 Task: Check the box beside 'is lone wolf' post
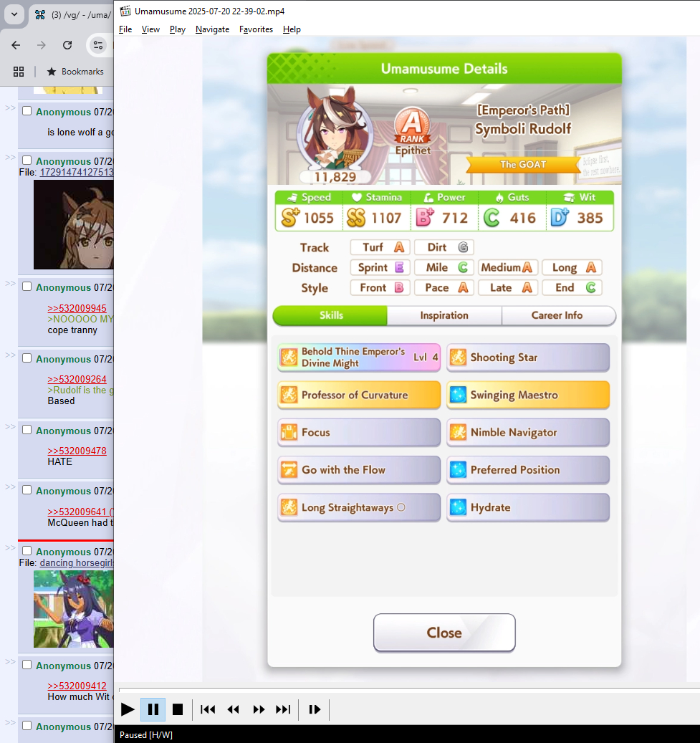pyautogui.click(x=27, y=111)
